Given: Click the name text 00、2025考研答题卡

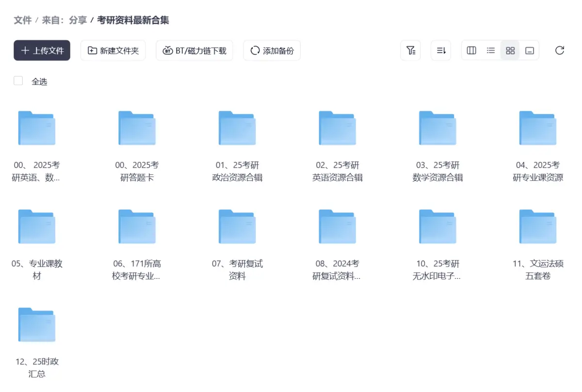Looking at the screenshot, I should (137, 171).
